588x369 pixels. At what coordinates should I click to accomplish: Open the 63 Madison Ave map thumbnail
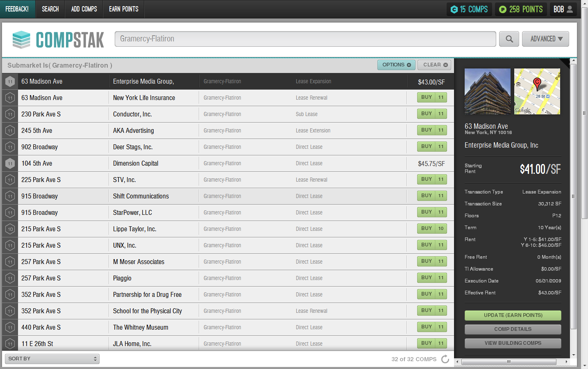(x=537, y=91)
